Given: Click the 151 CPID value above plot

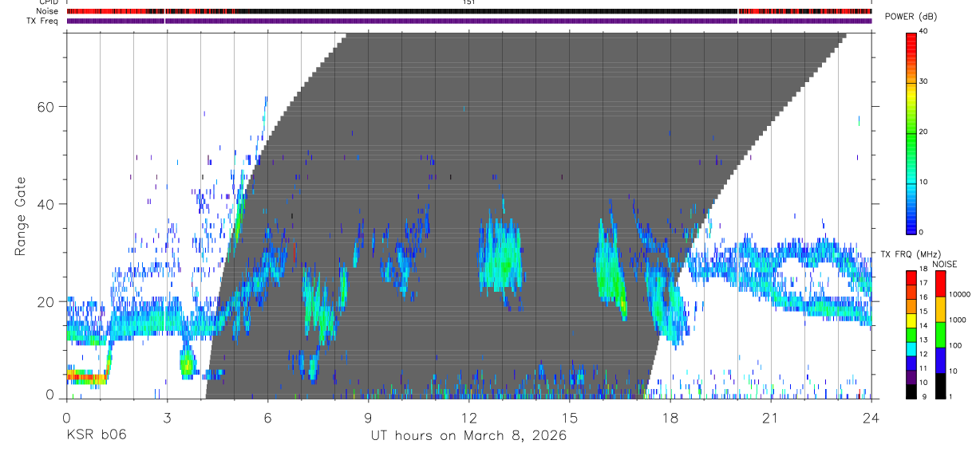Looking at the screenshot, I should [x=468, y=2].
